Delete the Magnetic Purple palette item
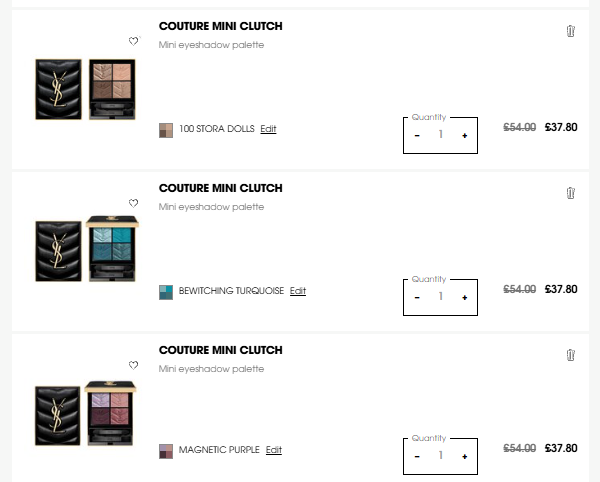Viewport: 600px width, 482px height. pyautogui.click(x=571, y=355)
